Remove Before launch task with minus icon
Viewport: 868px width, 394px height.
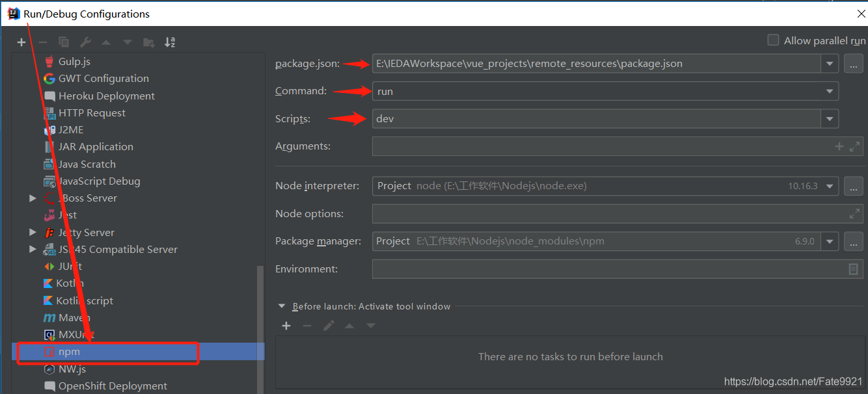[308, 326]
